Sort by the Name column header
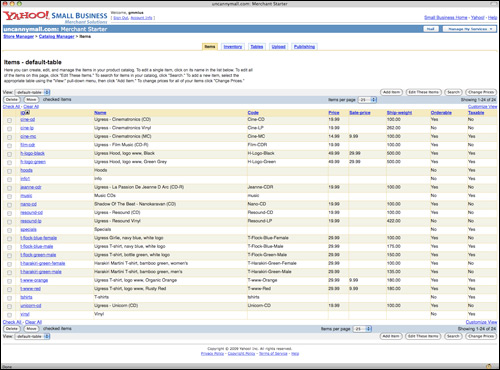The image size is (500, 370). (100, 113)
